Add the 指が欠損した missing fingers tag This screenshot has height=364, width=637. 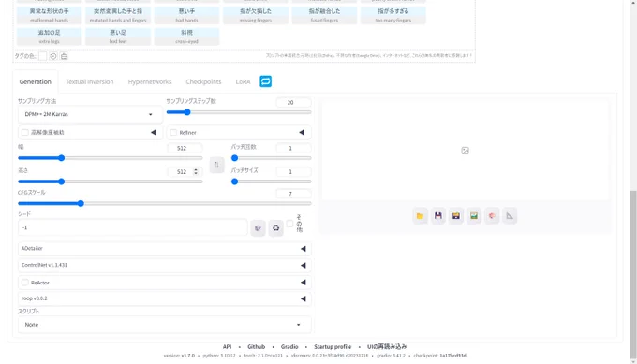256,15
